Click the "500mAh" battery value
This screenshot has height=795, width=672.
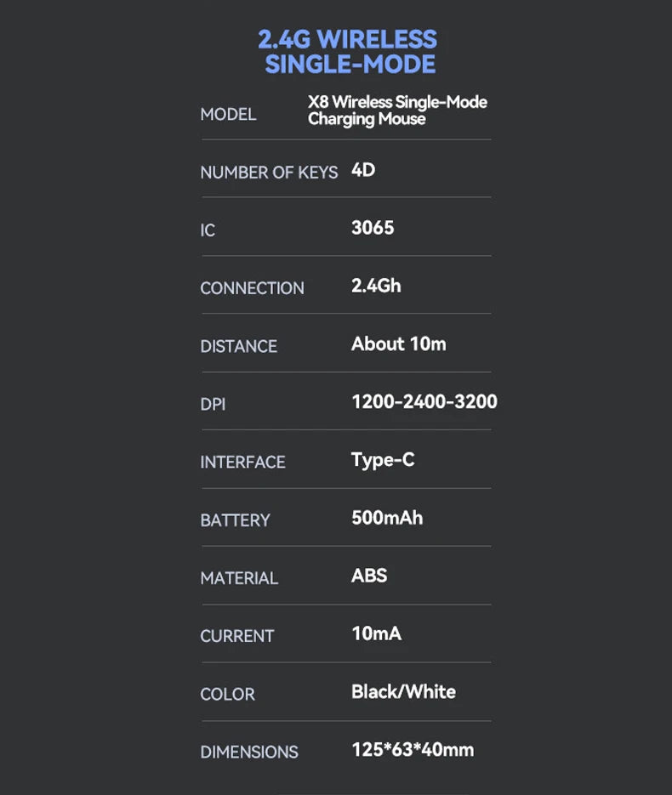tap(387, 518)
